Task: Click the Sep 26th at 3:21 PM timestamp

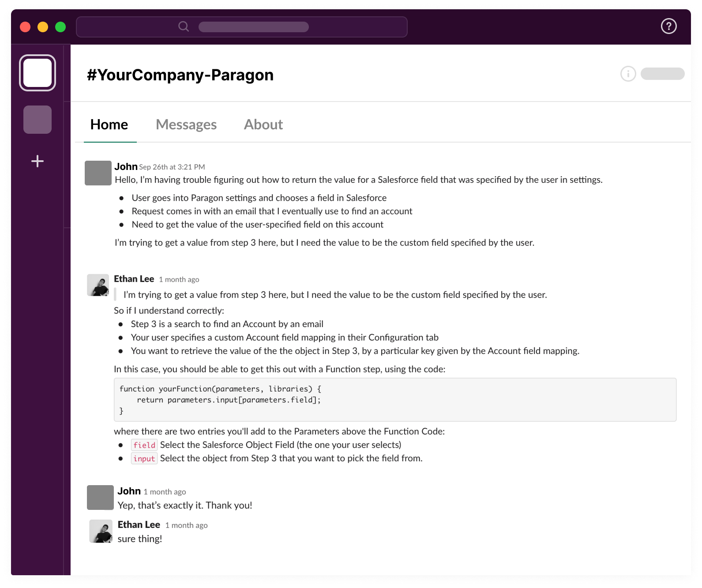Action: coord(172,167)
